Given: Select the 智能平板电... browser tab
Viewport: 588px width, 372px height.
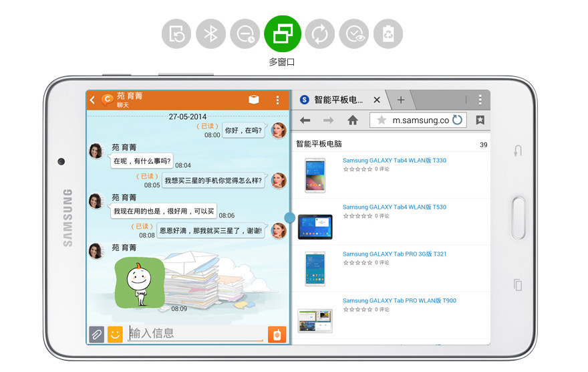Looking at the screenshot, I should click(339, 100).
